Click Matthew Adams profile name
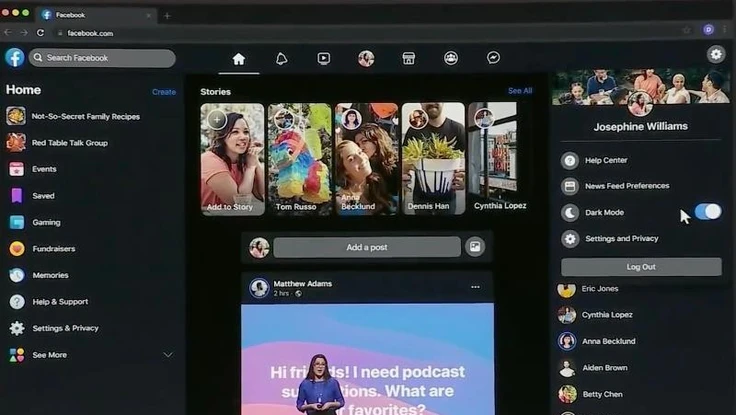This screenshot has width=736, height=415. click(303, 284)
